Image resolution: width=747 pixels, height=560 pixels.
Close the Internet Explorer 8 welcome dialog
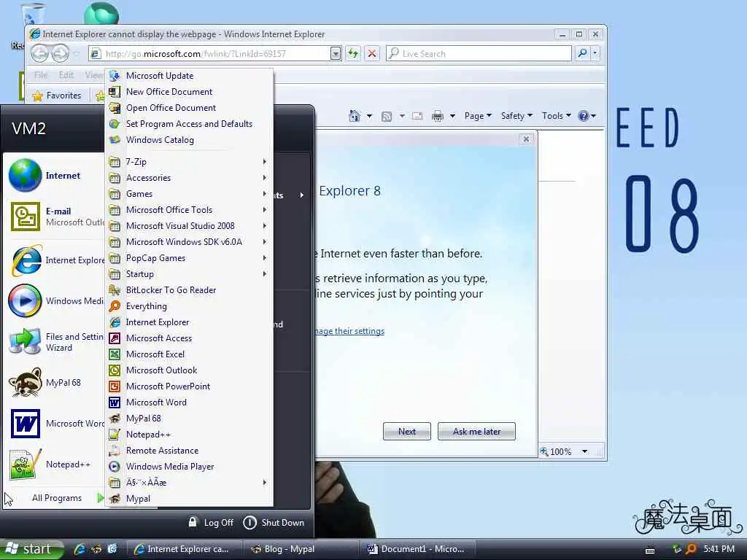(x=526, y=139)
